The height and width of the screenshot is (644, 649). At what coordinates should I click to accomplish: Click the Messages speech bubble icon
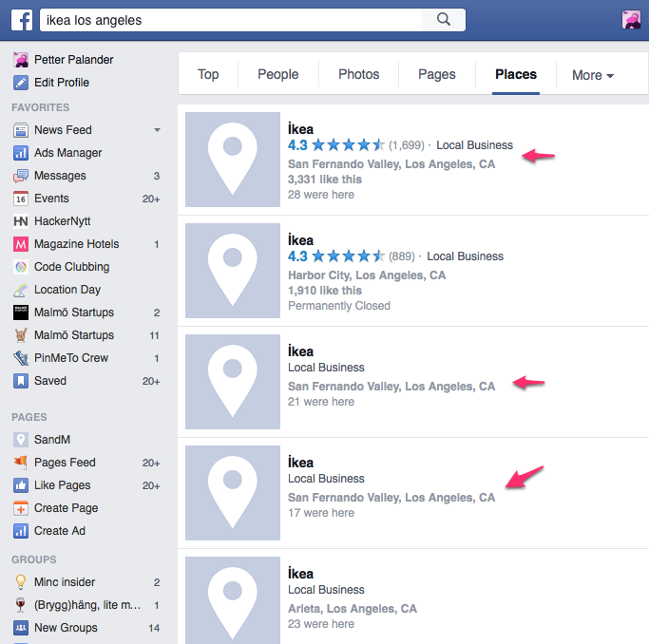[x=21, y=176]
